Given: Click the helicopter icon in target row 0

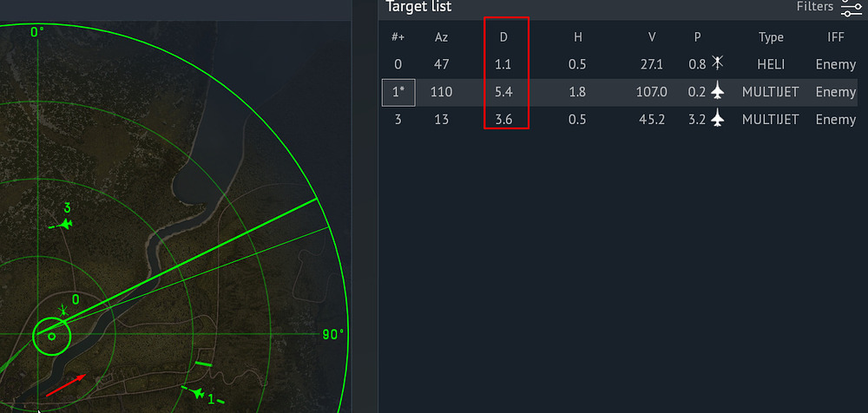Looking at the screenshot, I should (717, 63).
